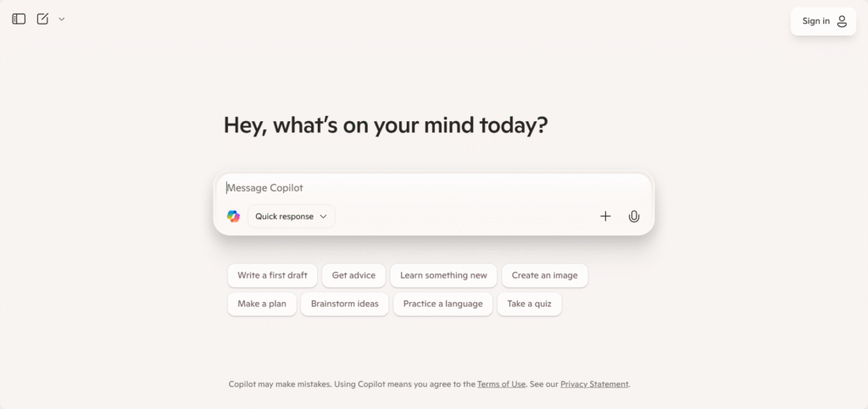The image size is (868, 409).
Task: Toggle the sidebar panel icon
Action: [19, 19]
